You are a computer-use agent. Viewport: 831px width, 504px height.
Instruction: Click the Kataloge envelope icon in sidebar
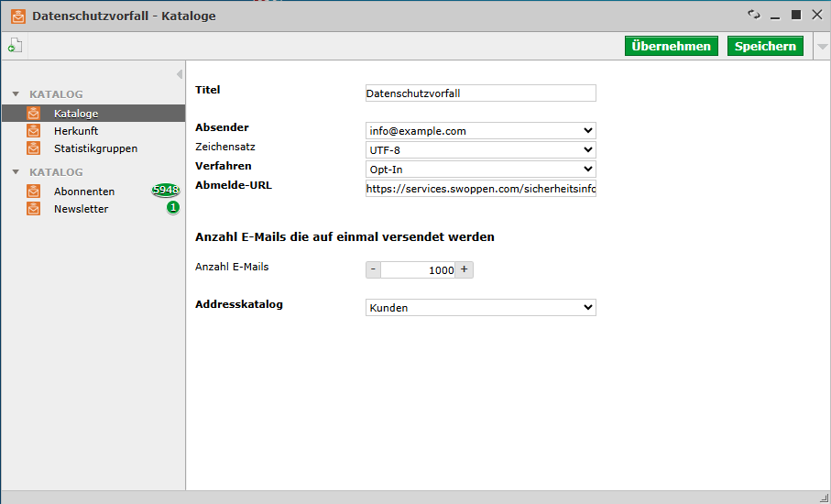[34, 114]
